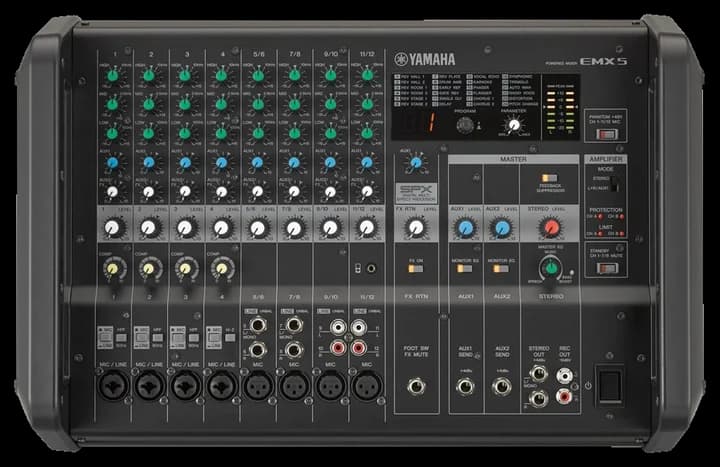Viewport: 720px width, 467px height.
Task: Select the channel 7/8 lower R line jack
Action: pos(294,350)
